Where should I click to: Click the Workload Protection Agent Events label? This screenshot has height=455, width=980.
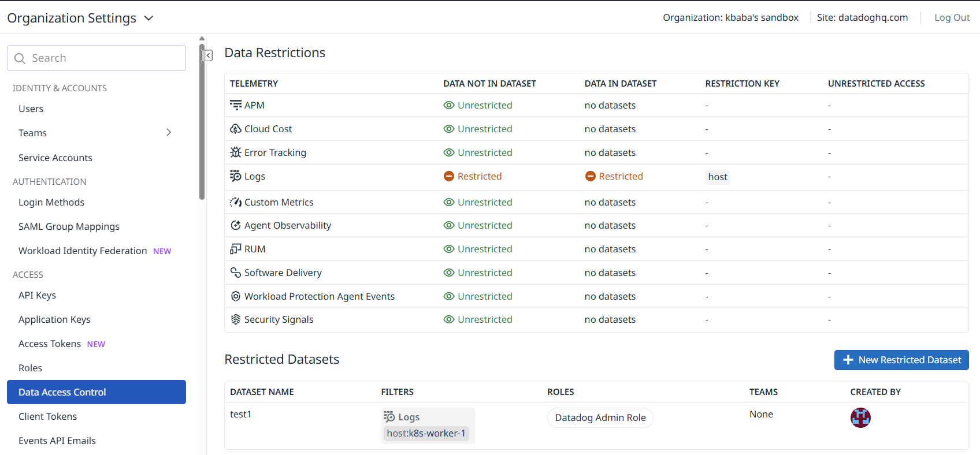320,296
